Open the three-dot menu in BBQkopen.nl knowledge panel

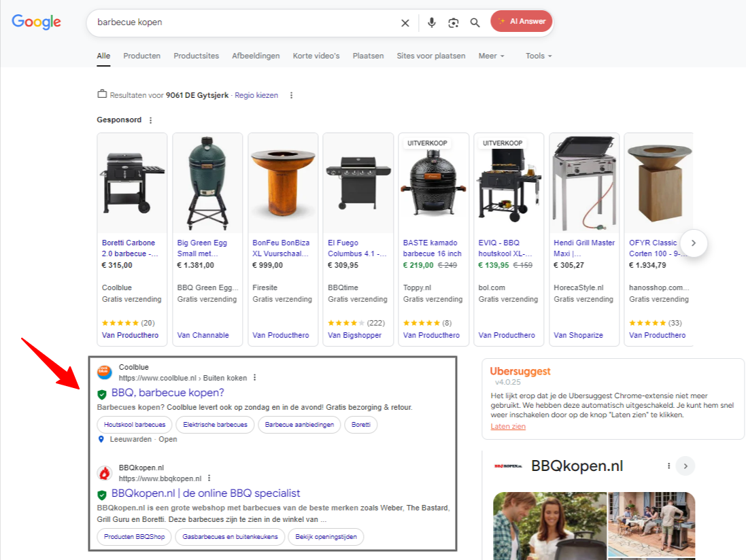pos(669,466)
